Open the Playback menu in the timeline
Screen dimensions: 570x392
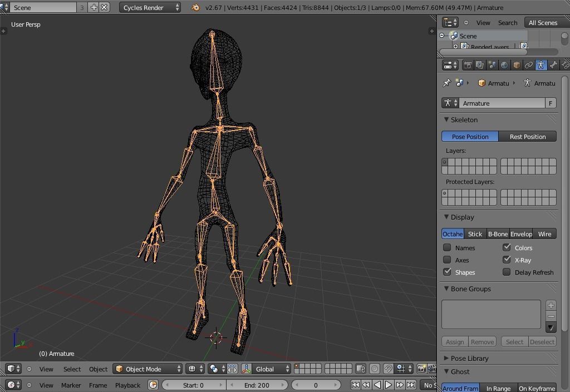point(127,385)
